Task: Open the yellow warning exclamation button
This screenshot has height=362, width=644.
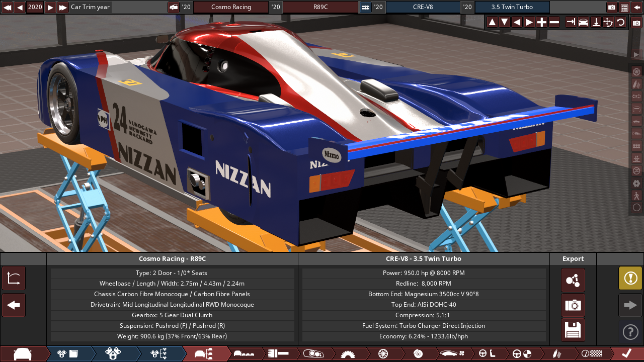Action: tap(630, 278)
